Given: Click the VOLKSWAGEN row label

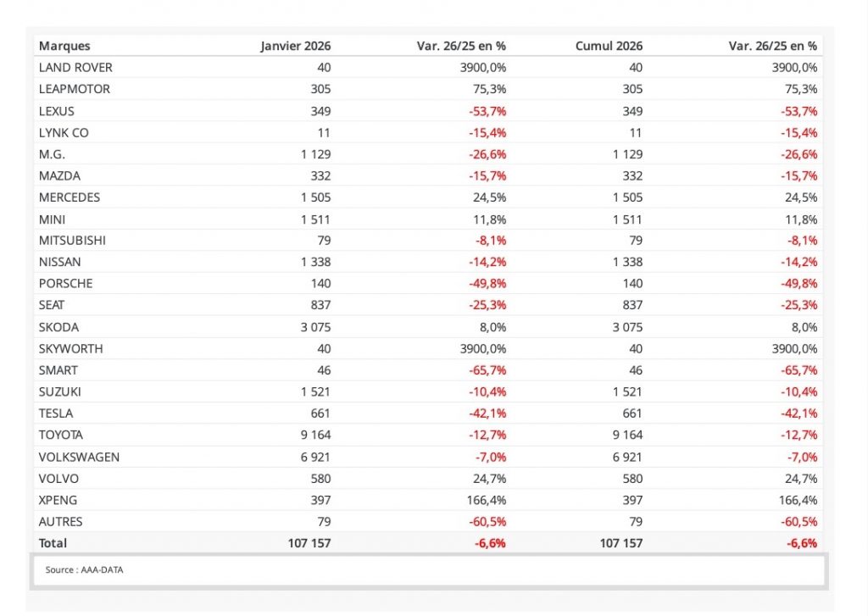Looking at the screenshot, I should click(x=79, y=457).
